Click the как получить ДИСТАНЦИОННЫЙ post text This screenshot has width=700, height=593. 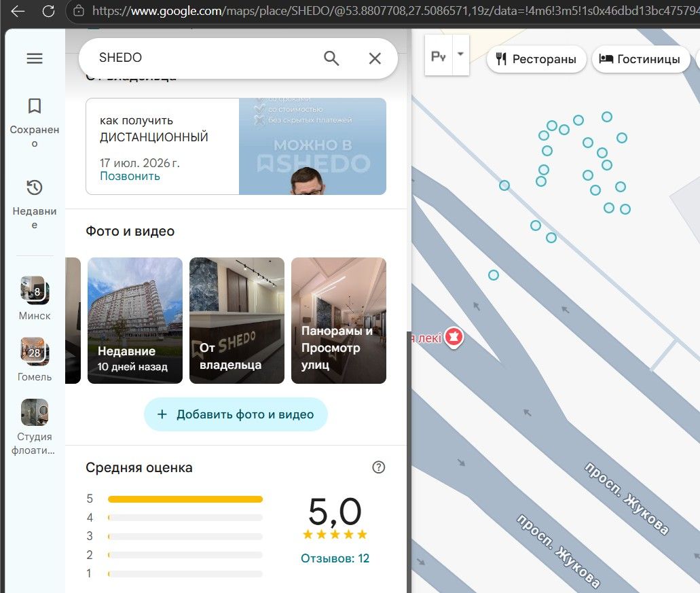pyautogui.click(x=153, y=128)
